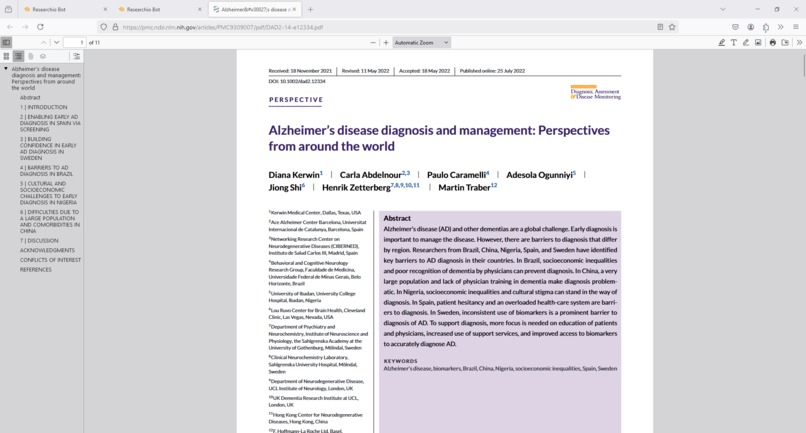This screenshot has width=806, height=433.
Task: Save the PDF with download icon
Action: coord(785,43)
